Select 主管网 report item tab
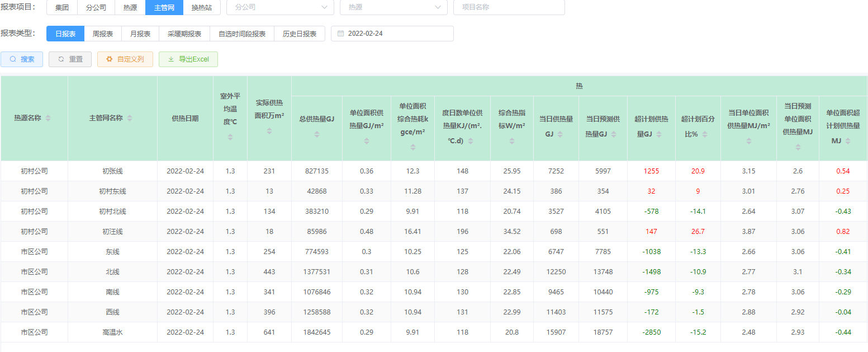The height and width of the screenshot is (352, 868). [164, 7]
